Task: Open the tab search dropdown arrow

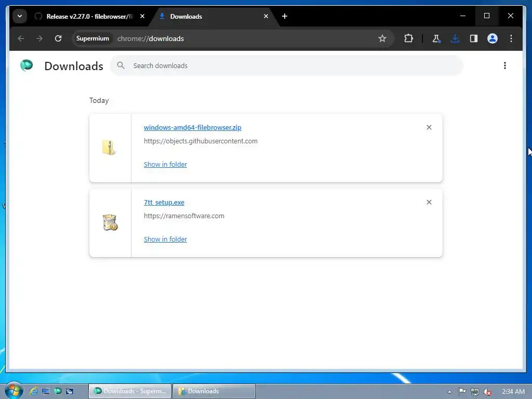Action: tap(20, 16)
